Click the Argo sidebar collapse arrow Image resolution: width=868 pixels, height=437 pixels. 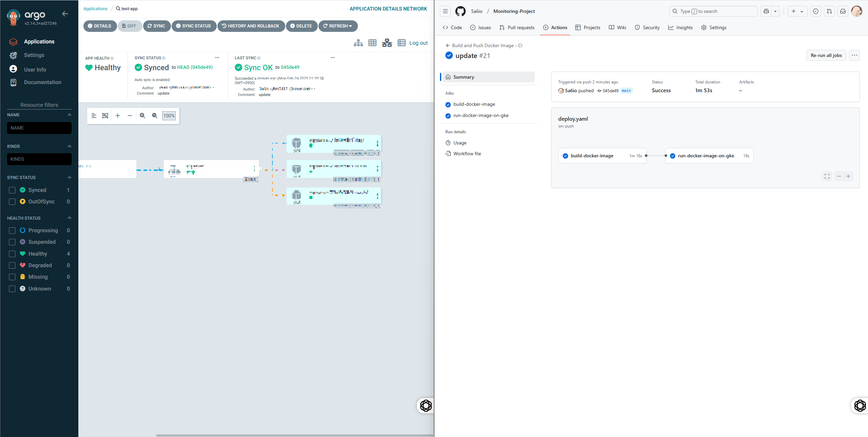coord(65,14)
